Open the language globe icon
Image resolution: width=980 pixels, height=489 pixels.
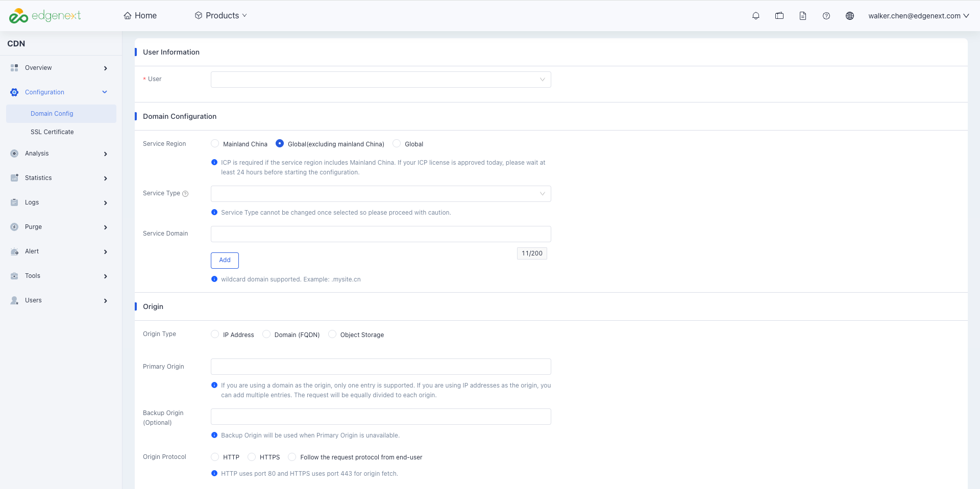coord(850,16)
